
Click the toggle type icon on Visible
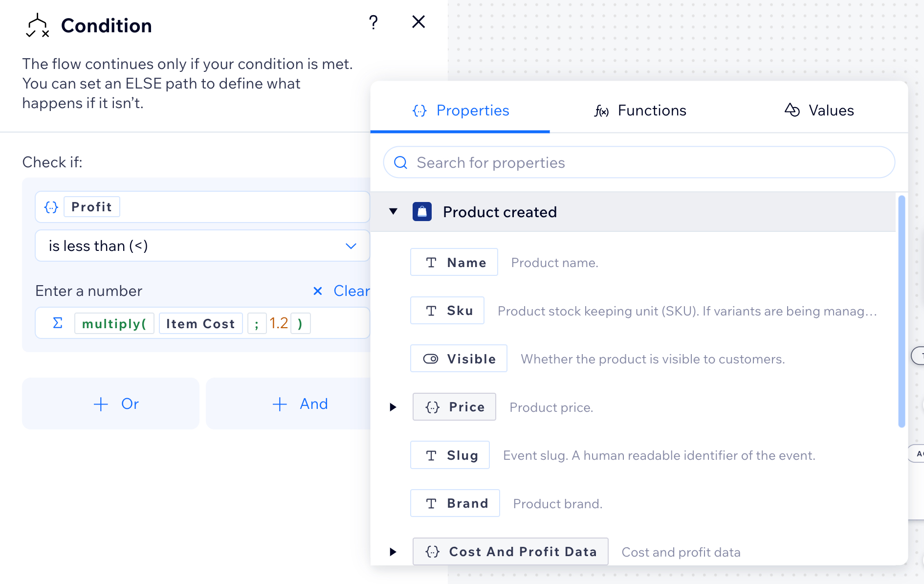[431, 359]
